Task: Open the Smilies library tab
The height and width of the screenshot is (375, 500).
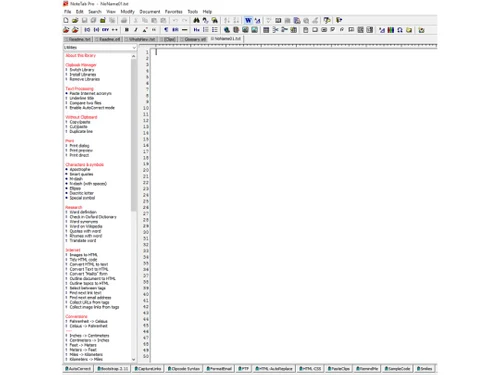Action: (424, 369)
